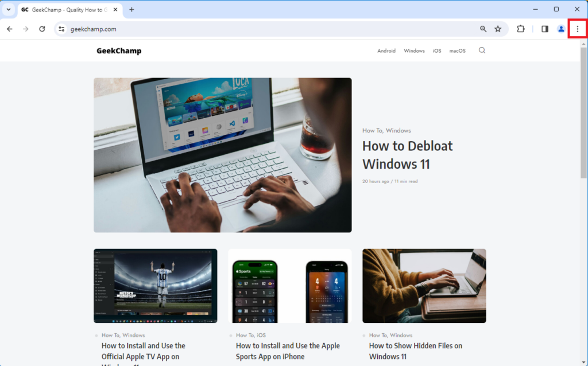This screenshot has height=366, width=588.
Task: Open the Debloat Windows 11 laptop image
Action: point(223,155)
